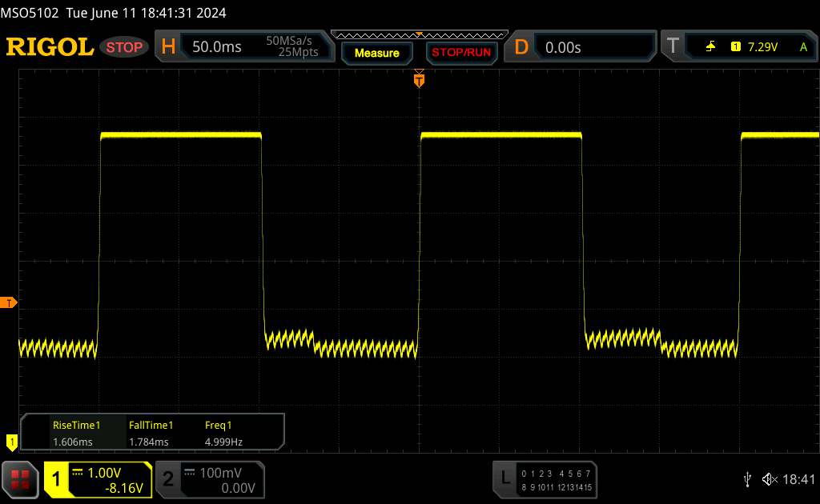Open the 50.0ms timebase setting
The width and height of the screenshot is (820, 504).
point(217,47)
